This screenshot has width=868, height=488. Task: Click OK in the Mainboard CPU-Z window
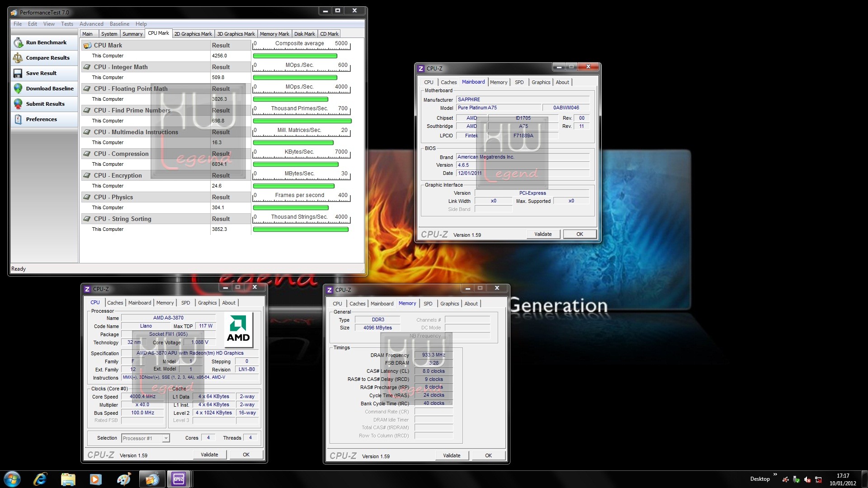click(x=580, y=234)
